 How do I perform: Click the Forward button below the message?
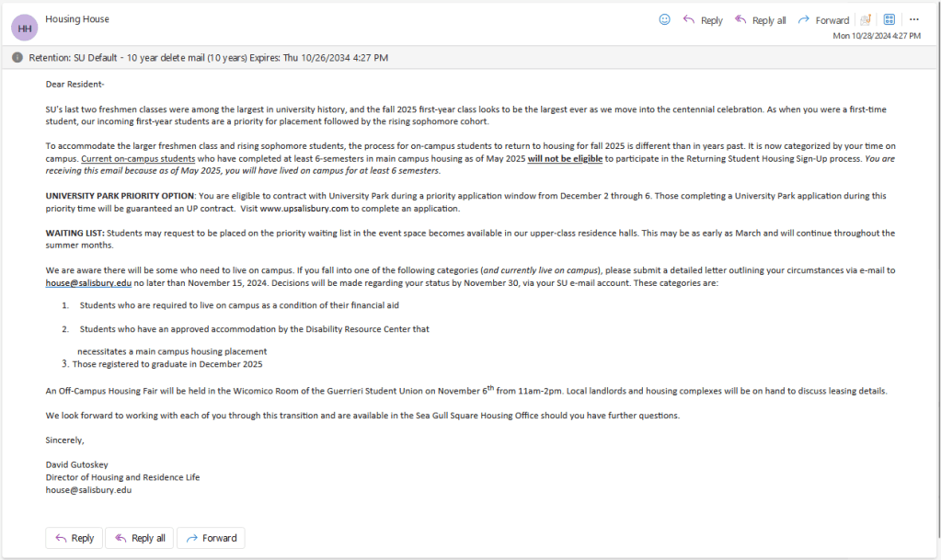[211, 538]
